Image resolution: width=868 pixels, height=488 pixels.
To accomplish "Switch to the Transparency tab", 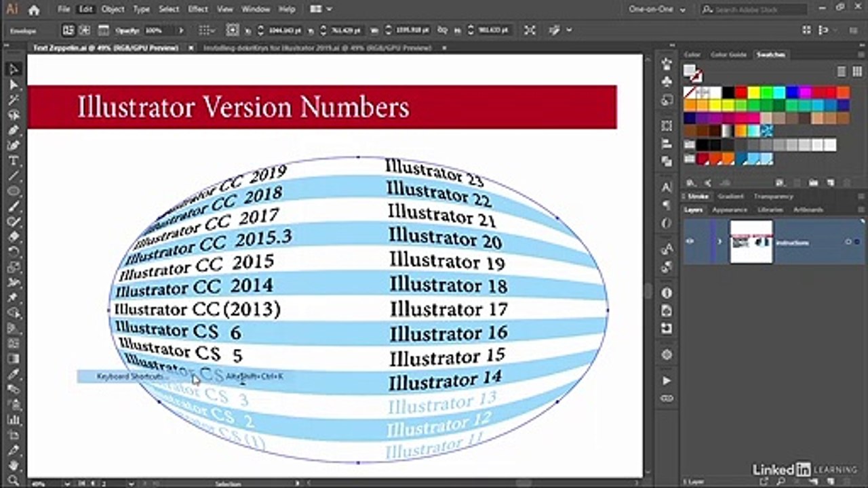I will 773,197.
